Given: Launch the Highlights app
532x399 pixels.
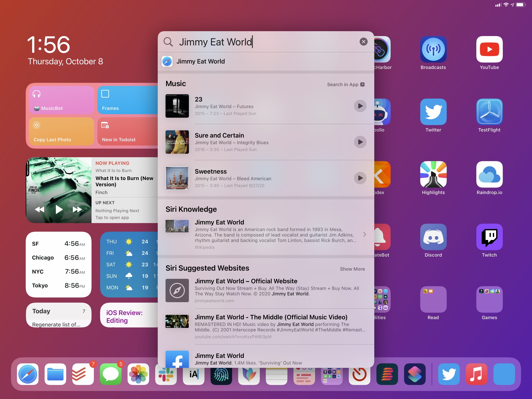Looking at the screenshot, I should (433, 175).
